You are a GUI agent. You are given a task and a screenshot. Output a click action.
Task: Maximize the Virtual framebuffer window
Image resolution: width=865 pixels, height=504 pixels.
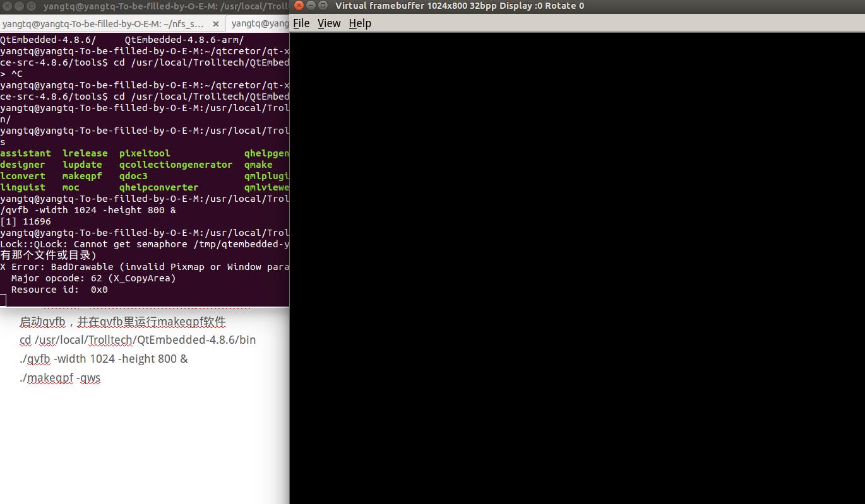[323, 6]
